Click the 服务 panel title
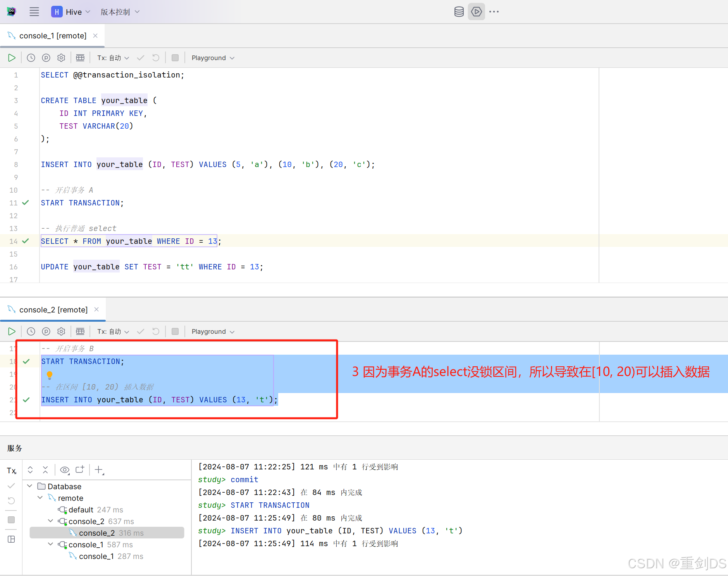Viewport: 728px width, 576px height. [x=14, y=448]
